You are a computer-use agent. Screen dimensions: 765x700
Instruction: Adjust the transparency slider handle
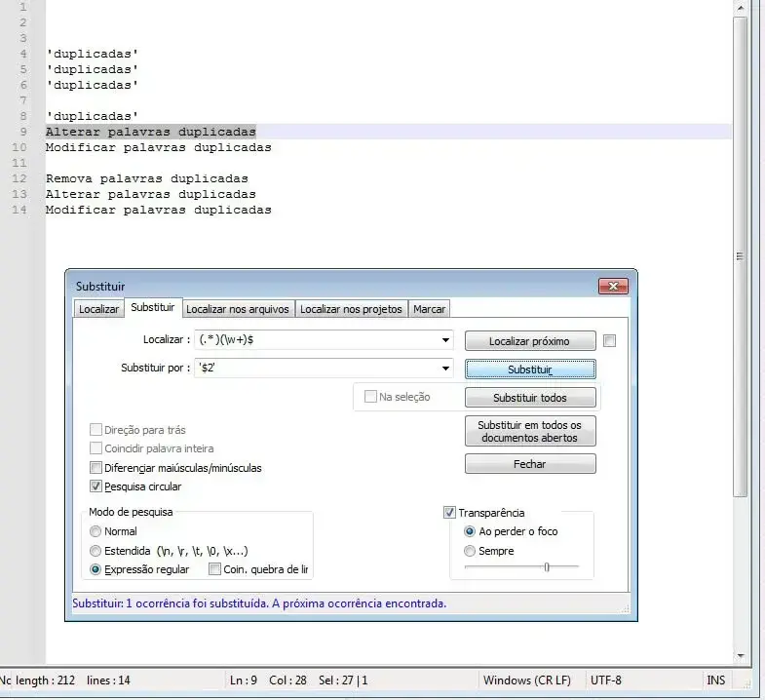coord(546,566)
